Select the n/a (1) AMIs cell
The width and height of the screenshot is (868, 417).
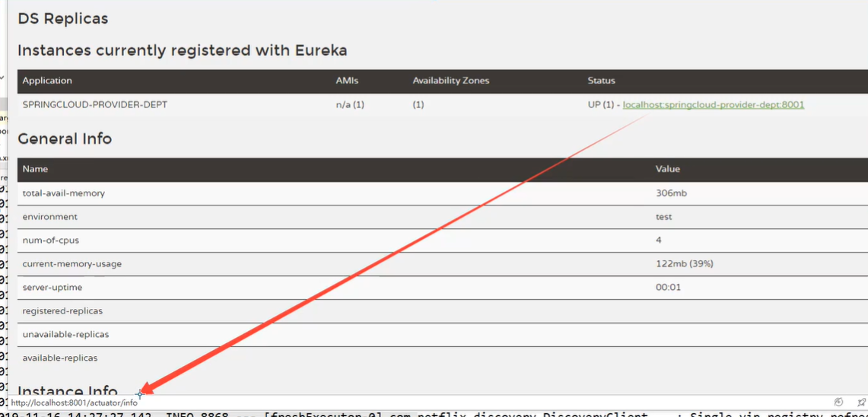[x=350, y=104]
